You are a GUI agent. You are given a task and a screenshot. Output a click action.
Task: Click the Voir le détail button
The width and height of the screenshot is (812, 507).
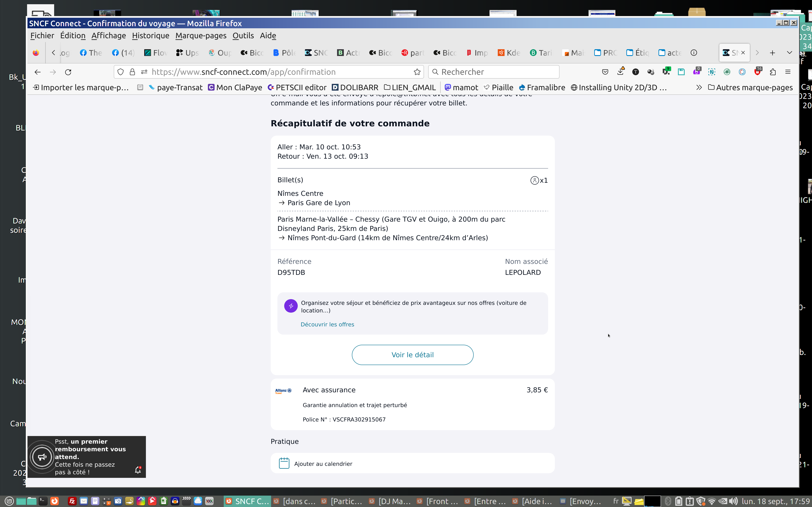pyautogui.click(x=412, y=355)
